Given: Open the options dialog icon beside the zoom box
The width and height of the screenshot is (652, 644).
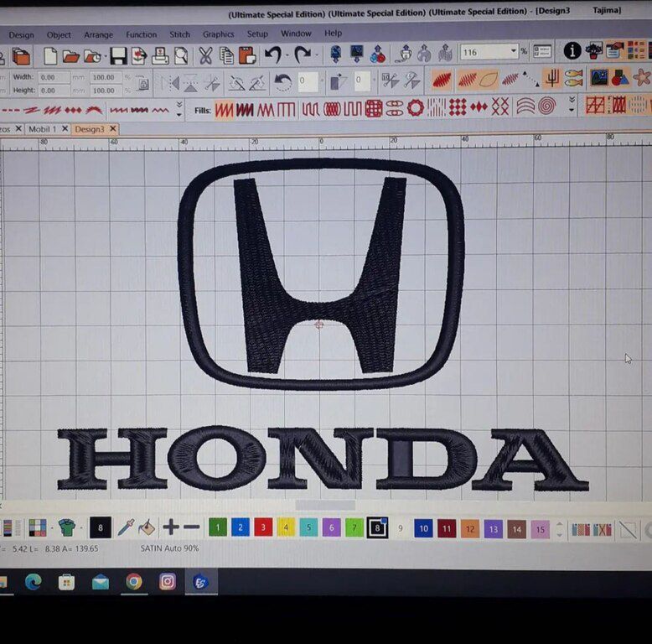Looking at the screenshot, I should click(542, 51).
